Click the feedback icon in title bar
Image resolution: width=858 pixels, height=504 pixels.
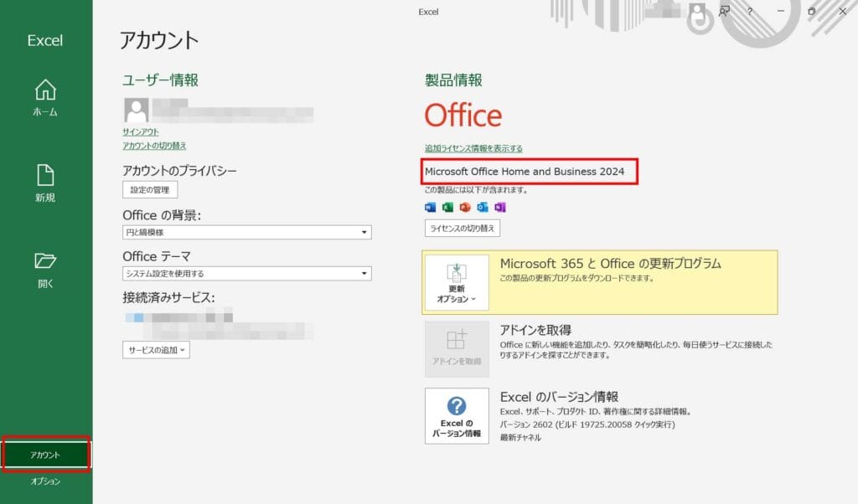point(724,12)
